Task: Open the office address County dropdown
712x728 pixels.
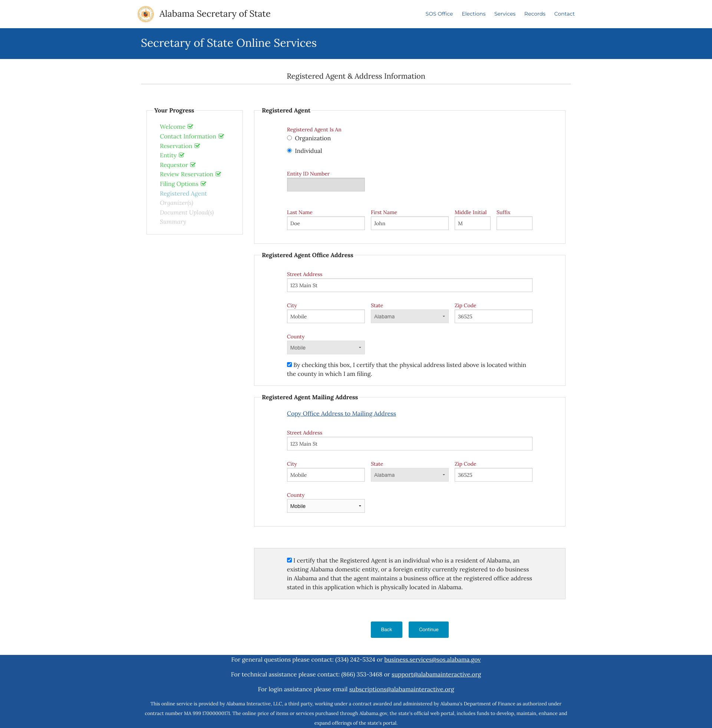Action: 326,348
